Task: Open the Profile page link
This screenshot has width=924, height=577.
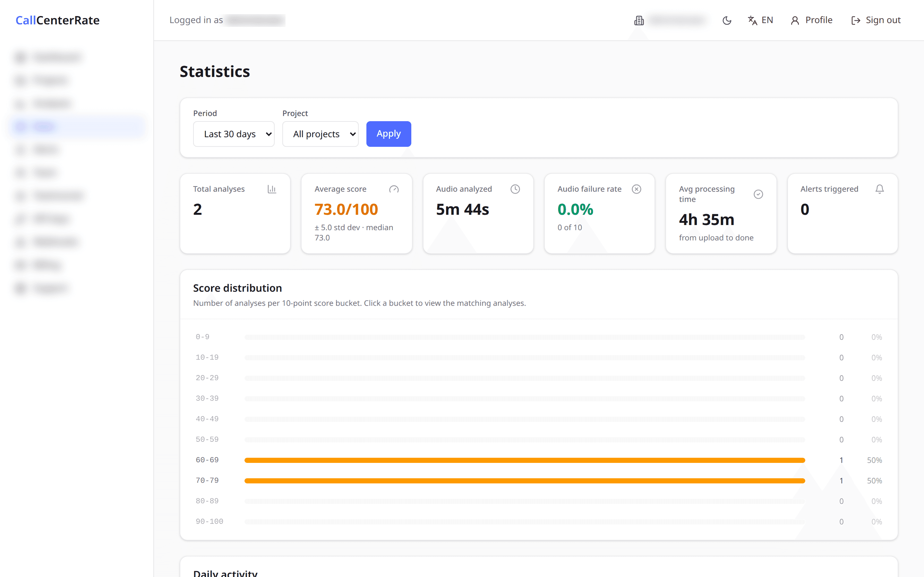Action: [811, 20]
